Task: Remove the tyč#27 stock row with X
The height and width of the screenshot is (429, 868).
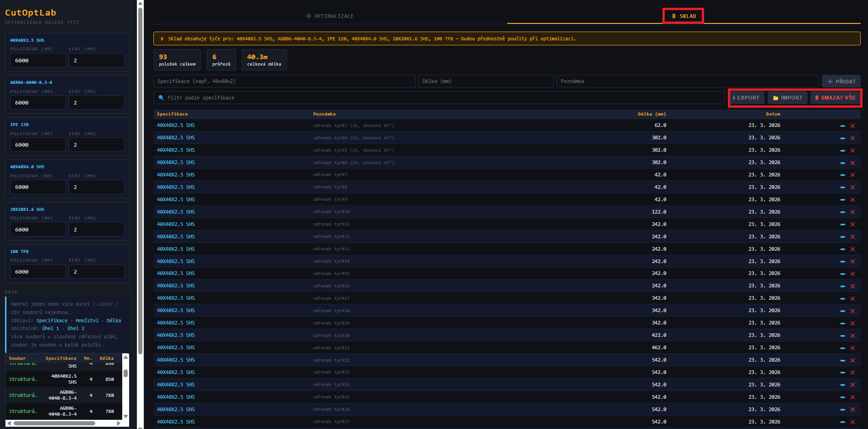Action: click(852, 422)
